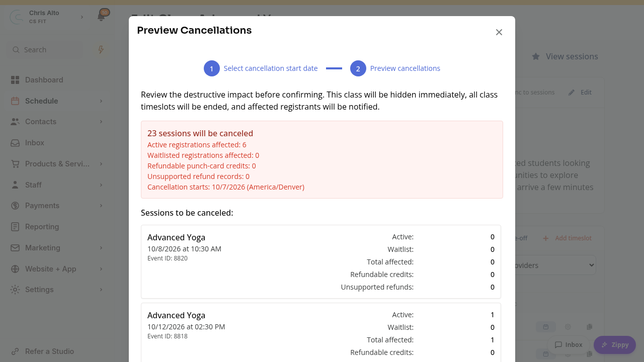The height and width of the screenshot is (362, 644).
Task: Click the Products & Services cart icon
Action: (x=15, y=164)
